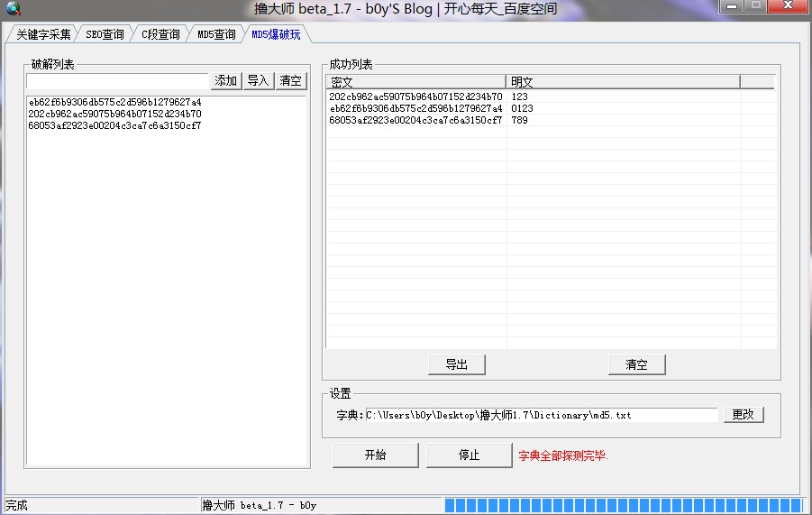The width and height of the screenshot is (812, 515).
Task: Click the red 字典全部探测完毕 status text
Action: 563,456
